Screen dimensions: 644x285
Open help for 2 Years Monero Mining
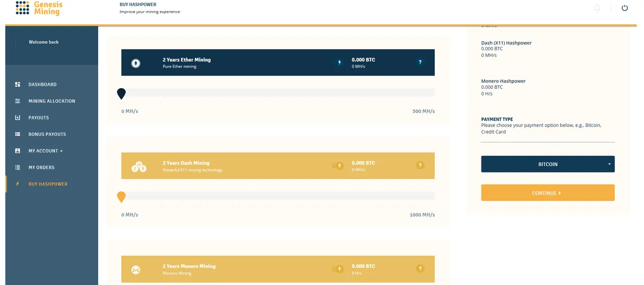(x=421, y=269)
